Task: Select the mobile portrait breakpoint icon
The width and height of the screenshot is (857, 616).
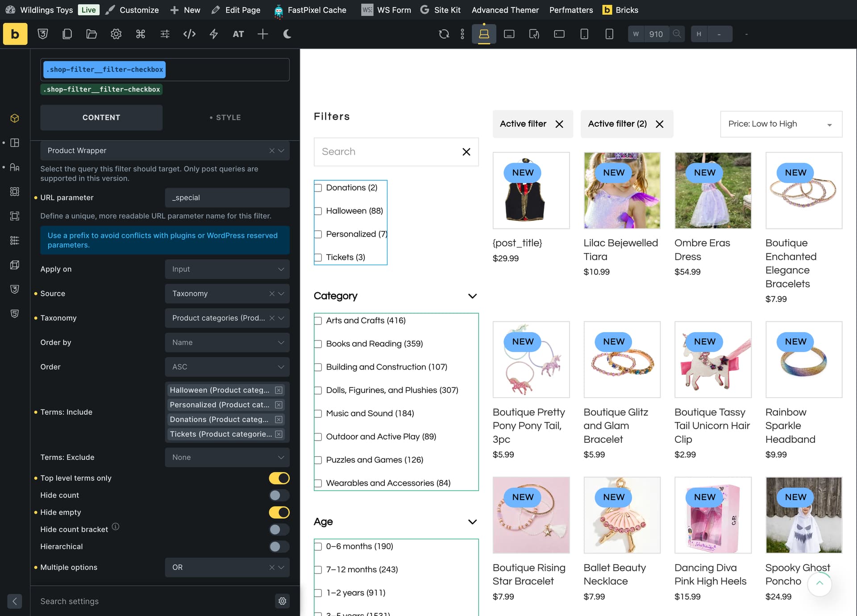Action: click(x=609, y=34)
